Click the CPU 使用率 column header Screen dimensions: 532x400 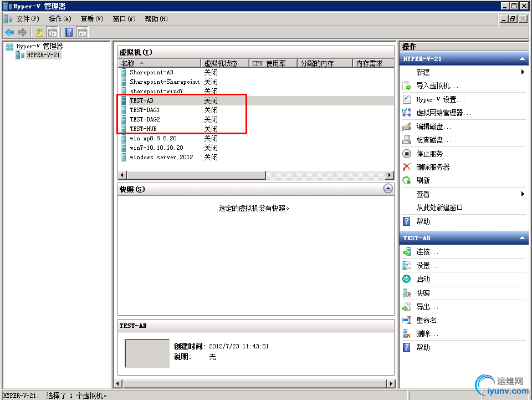273,63
